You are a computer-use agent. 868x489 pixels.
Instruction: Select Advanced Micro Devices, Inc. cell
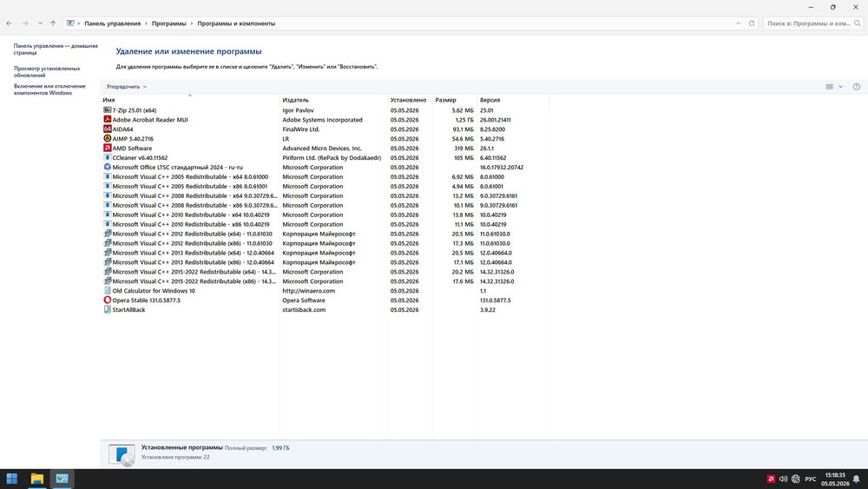point(322,148)
